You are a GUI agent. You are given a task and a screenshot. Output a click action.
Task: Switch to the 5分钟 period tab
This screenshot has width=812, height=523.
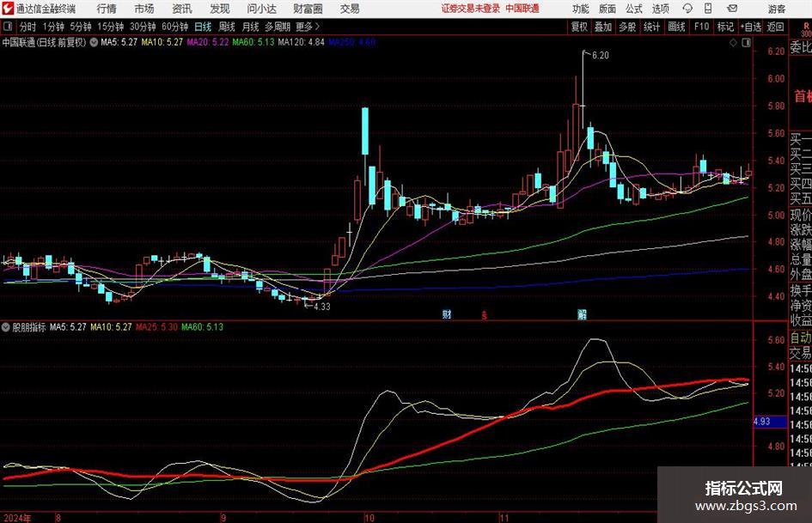80,27
